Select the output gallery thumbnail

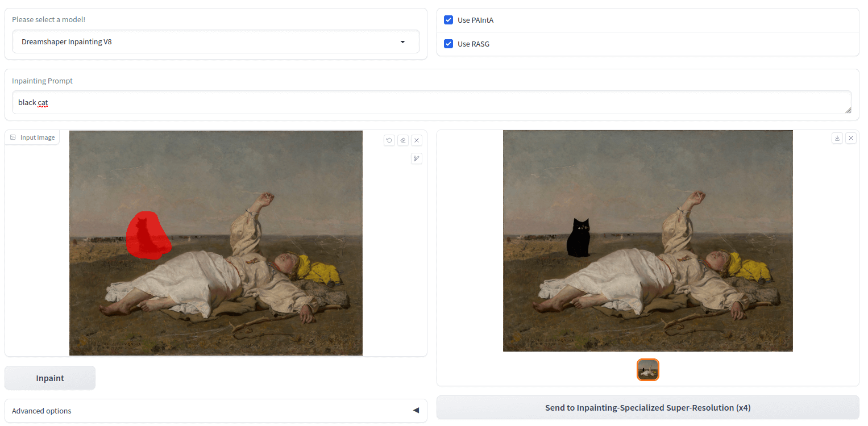(x=648, y=370)
